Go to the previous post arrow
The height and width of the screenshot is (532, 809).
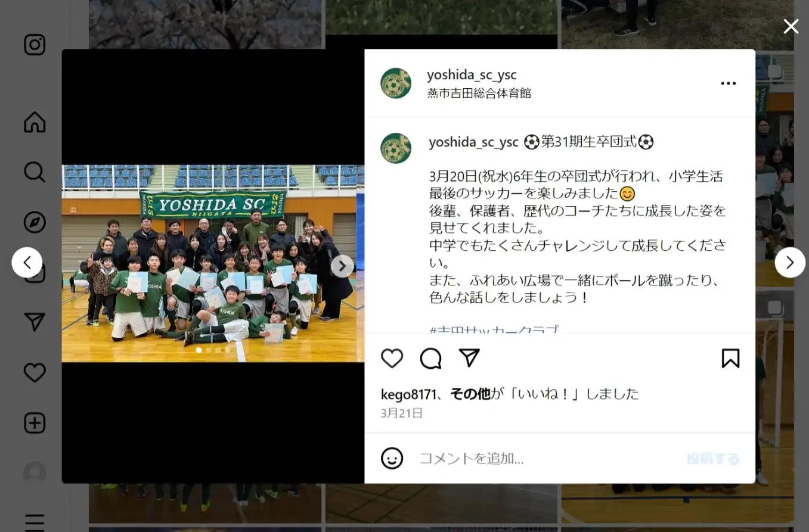tap(27, 262)
